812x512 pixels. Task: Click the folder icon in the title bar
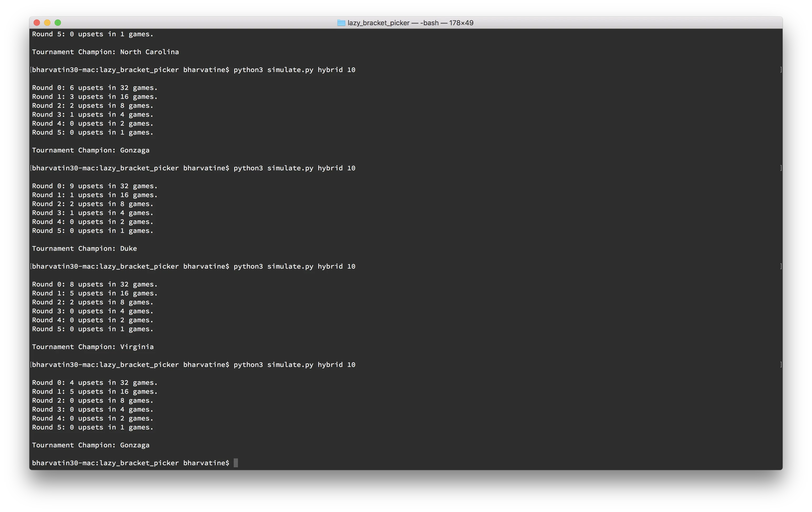click(x=341, y=23)
